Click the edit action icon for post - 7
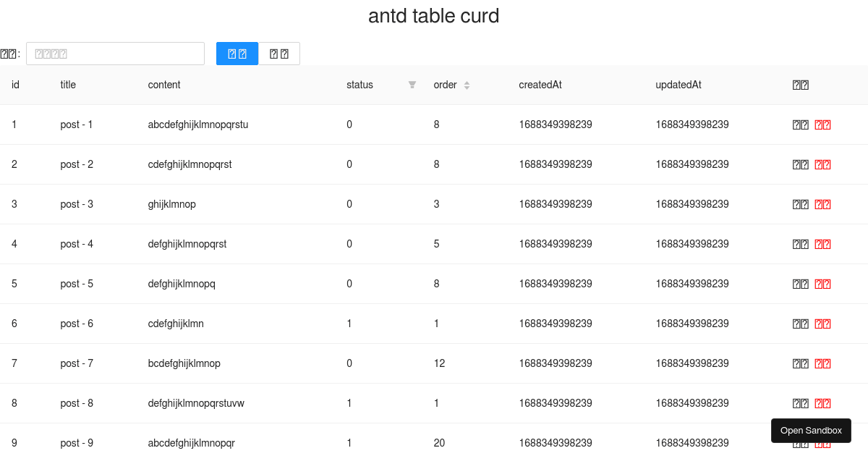The height and width of the screenshot is (456, 868). tap(799, 363)
